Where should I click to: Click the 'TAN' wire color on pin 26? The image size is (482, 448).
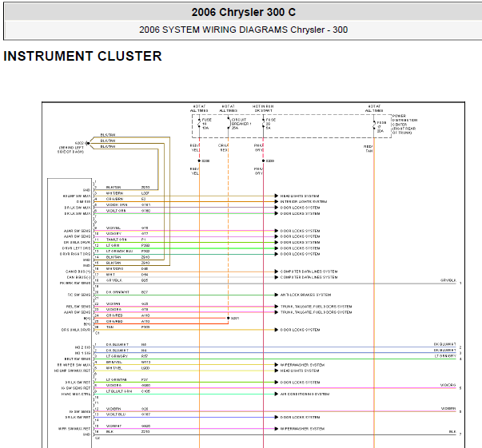coord(110,327)
